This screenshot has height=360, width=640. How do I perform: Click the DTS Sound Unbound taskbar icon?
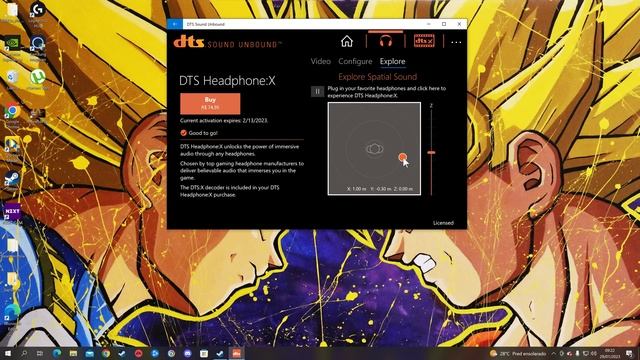[x=236, y=353]
